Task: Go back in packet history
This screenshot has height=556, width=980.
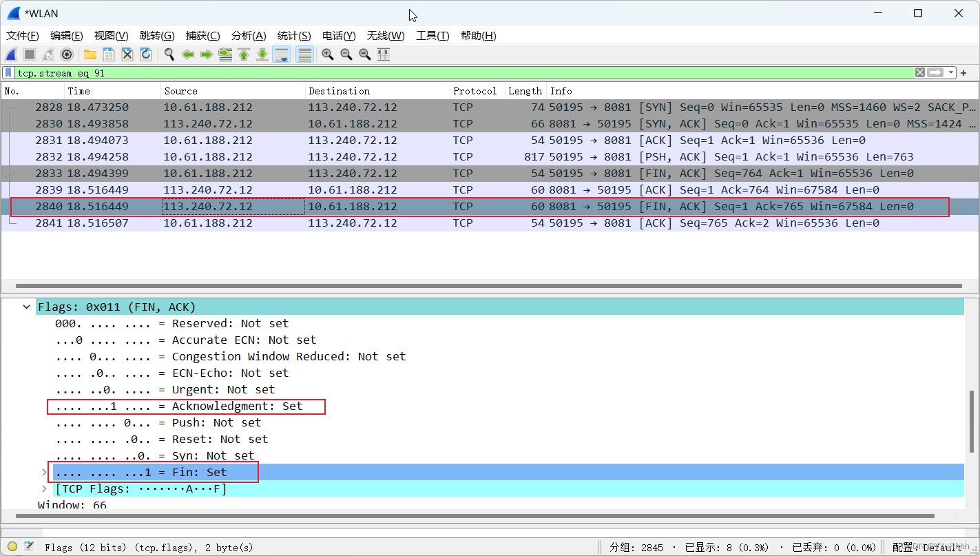Action: coord(188,54)
